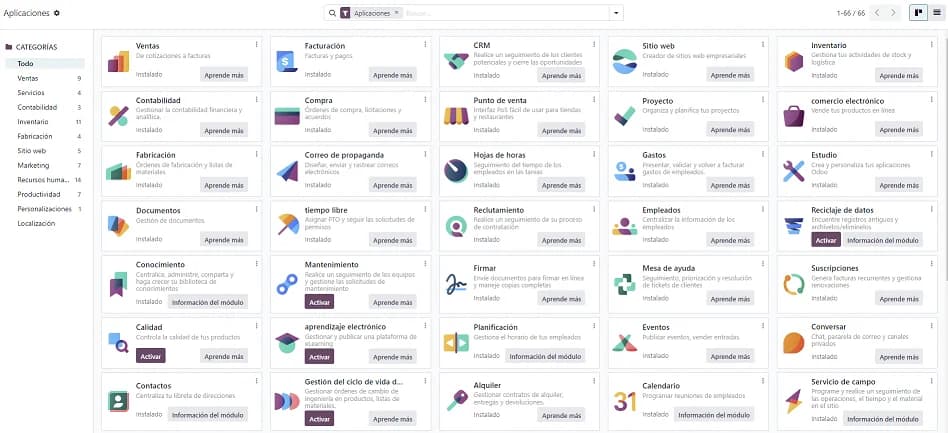
Task: Select the Recursos humanos category
Action: (x=45, y=180)
